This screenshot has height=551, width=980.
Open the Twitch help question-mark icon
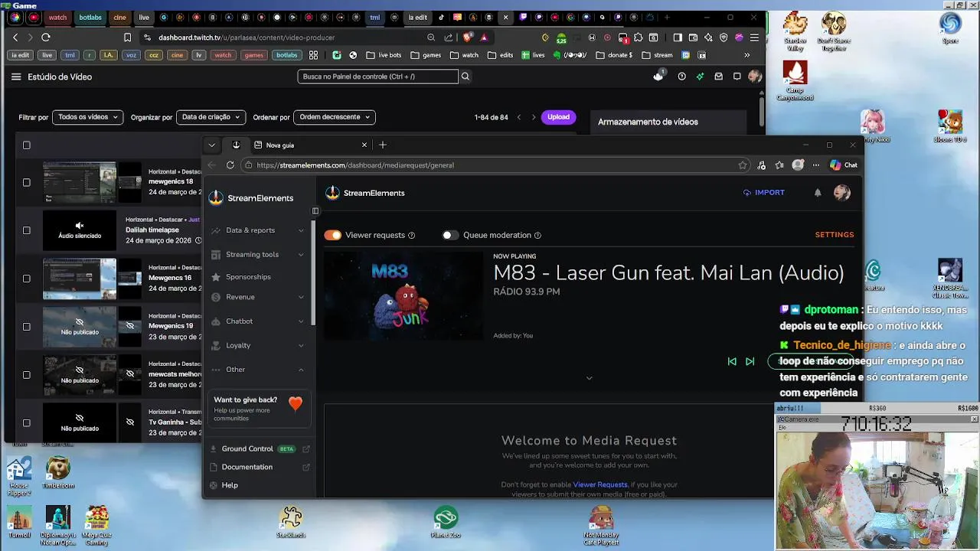tap(681, 77)
